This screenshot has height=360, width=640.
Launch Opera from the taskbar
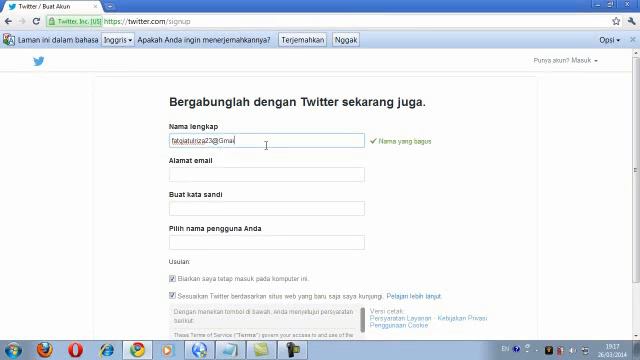[x=76, y=350]
